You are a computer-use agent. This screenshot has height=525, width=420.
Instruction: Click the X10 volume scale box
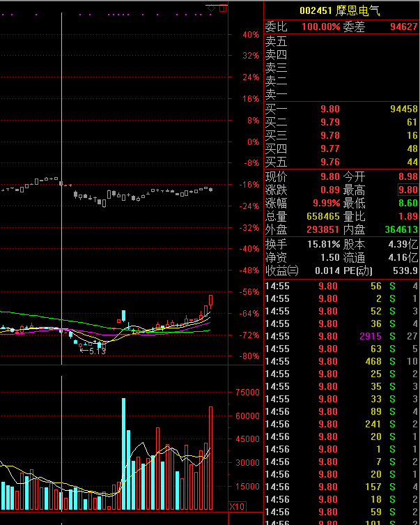237,507
